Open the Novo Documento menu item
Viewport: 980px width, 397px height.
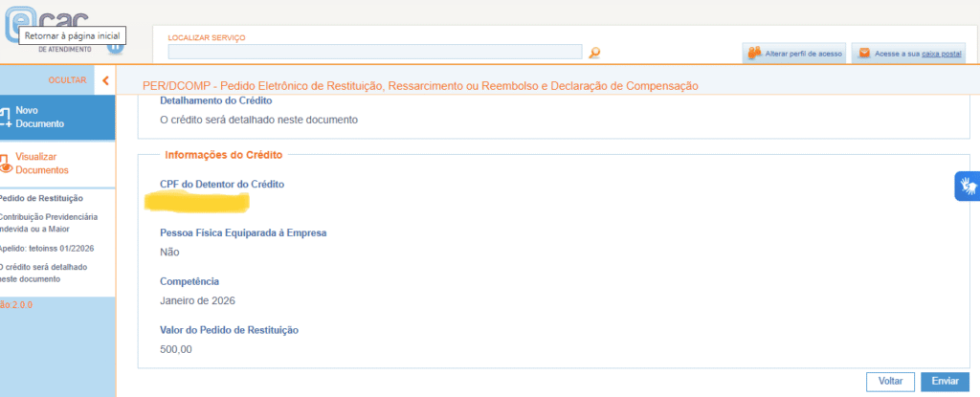tap(40, 117)
